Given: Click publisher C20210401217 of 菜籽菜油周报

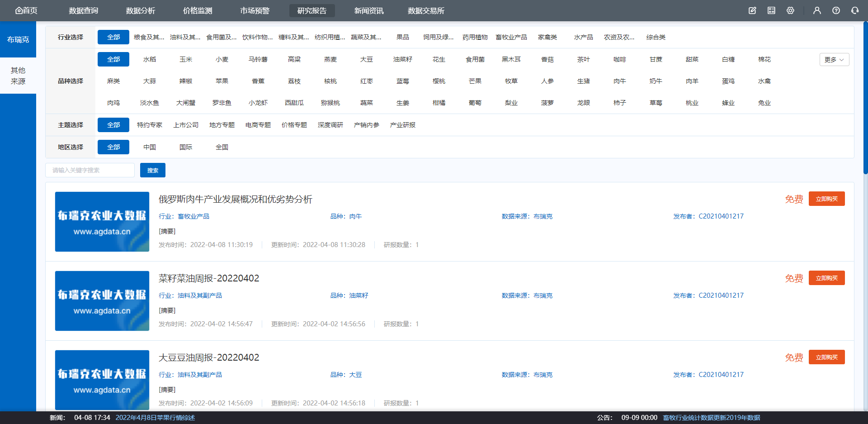Looking at the screenshot, I should pos(721,295).
